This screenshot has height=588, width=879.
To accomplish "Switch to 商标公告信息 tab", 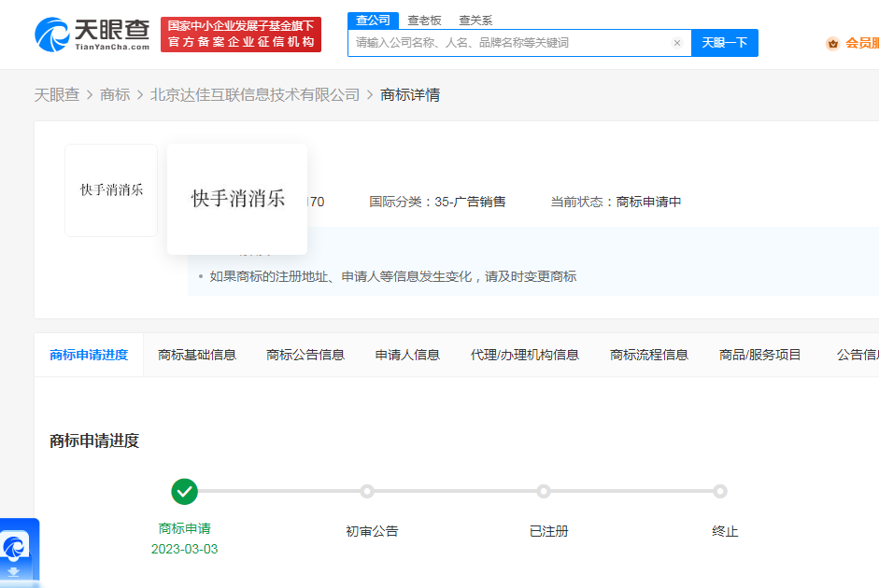I will (305, 355).
